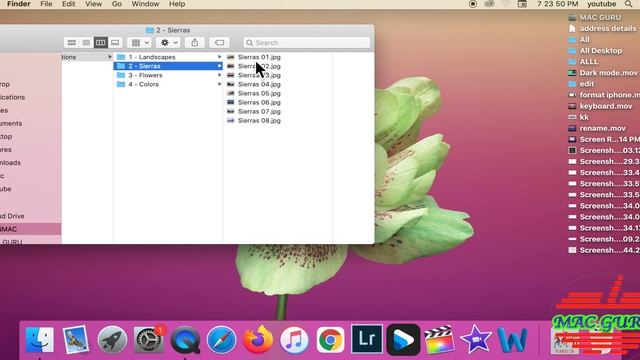Select the 4 - Colors folder
640x360 pixels.
168,84
